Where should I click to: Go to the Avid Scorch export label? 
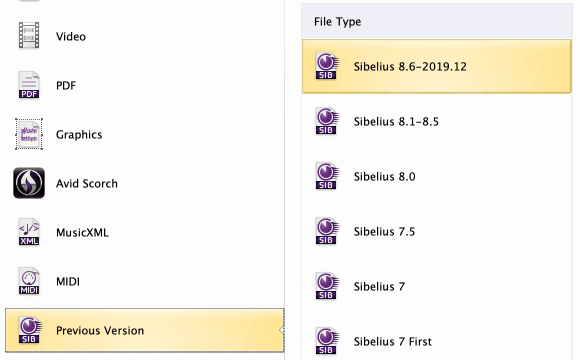(x=87, y=184)
